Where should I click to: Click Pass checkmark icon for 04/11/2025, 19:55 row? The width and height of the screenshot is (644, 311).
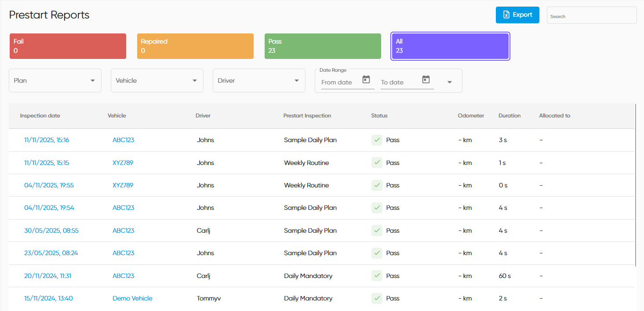[x=377, y=185]
